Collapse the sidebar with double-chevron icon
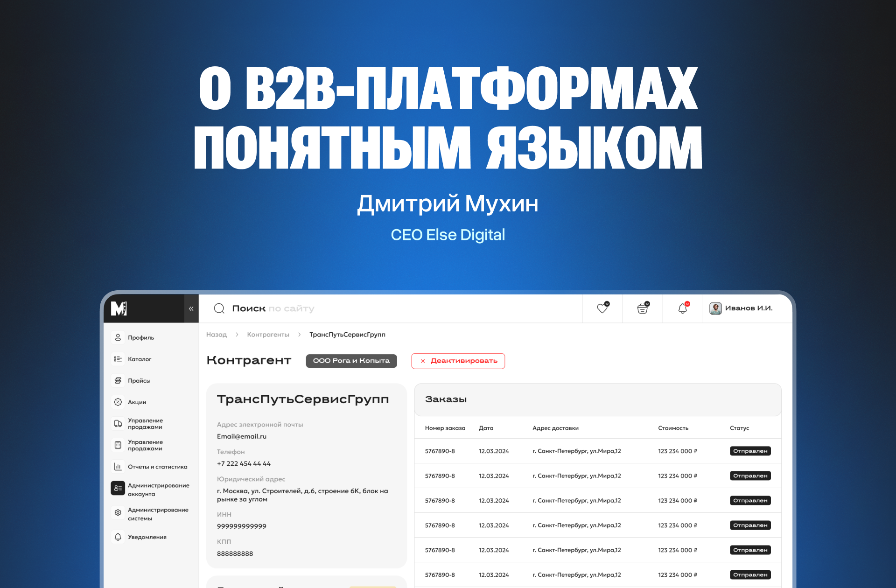 [x=191, y=308]
